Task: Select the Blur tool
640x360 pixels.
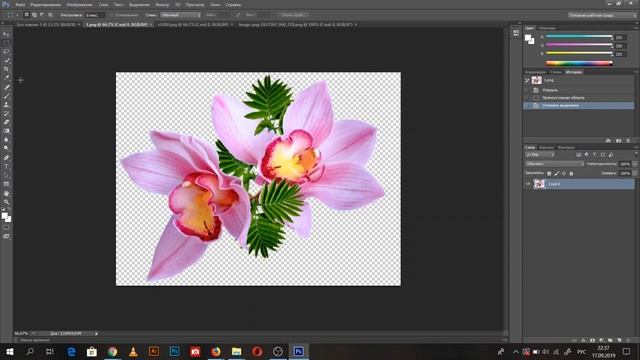Action: (x=6, y=140)
